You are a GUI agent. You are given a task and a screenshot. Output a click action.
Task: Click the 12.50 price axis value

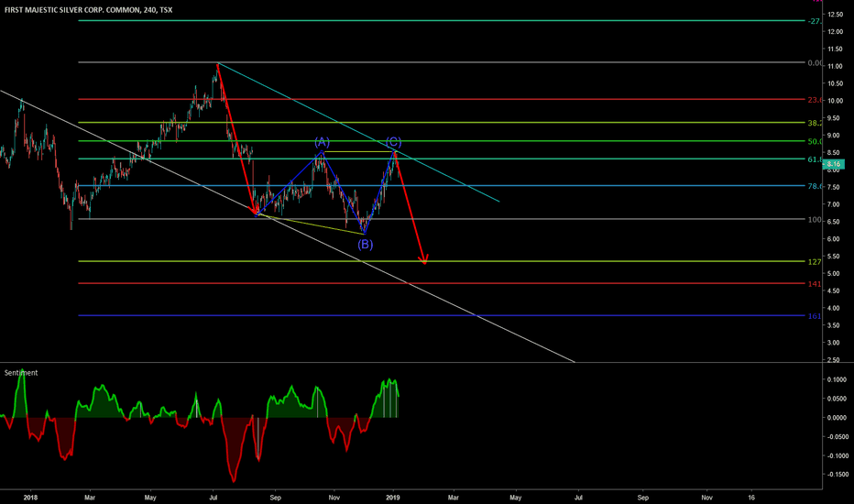tap(835, 14)
